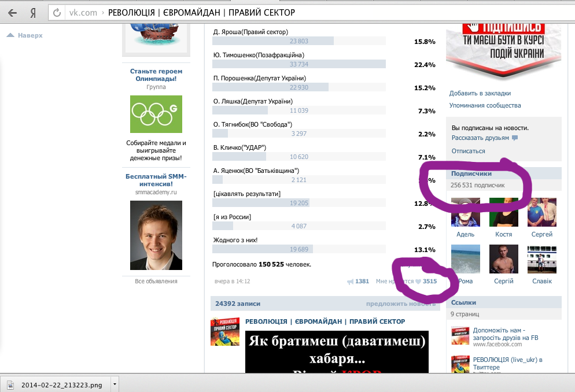Expand download item dropdown arrow

point(115,384)
